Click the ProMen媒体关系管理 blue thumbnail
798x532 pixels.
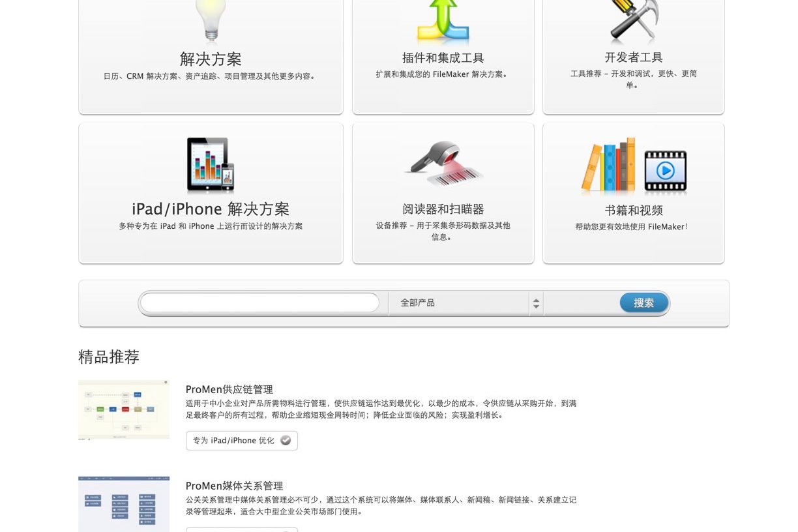tap(124, 503)
